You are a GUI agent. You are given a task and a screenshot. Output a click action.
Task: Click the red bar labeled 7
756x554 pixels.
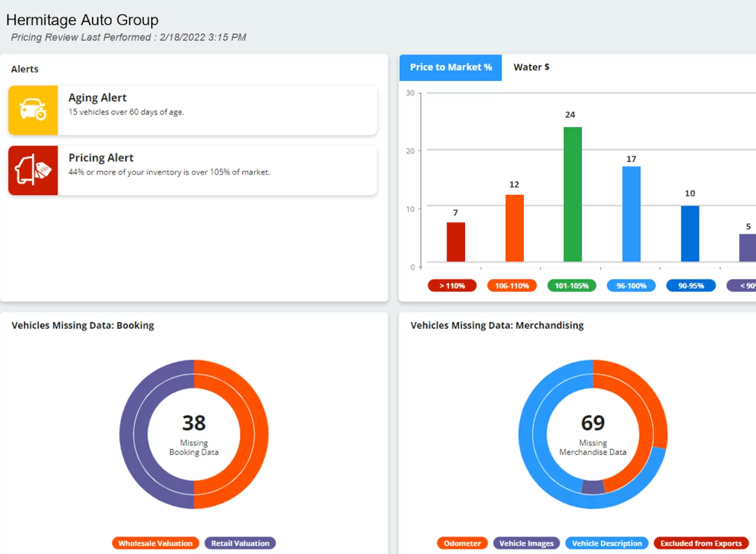point(456,242)
